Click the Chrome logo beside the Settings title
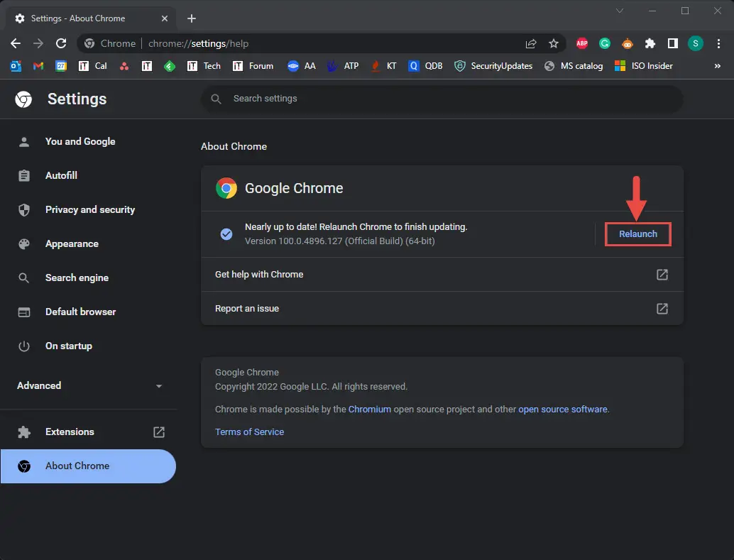Viewport: 734px width, 560px height. pos(23,99)
